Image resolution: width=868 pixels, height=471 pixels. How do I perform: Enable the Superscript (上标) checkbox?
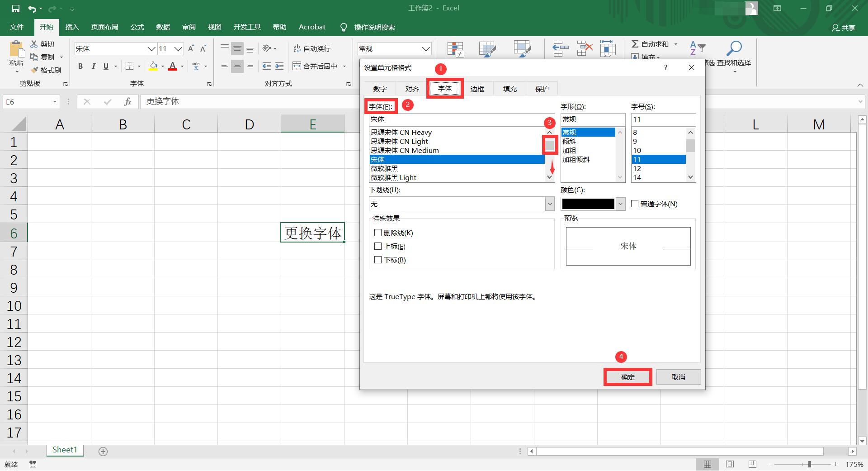click(378, 246)
